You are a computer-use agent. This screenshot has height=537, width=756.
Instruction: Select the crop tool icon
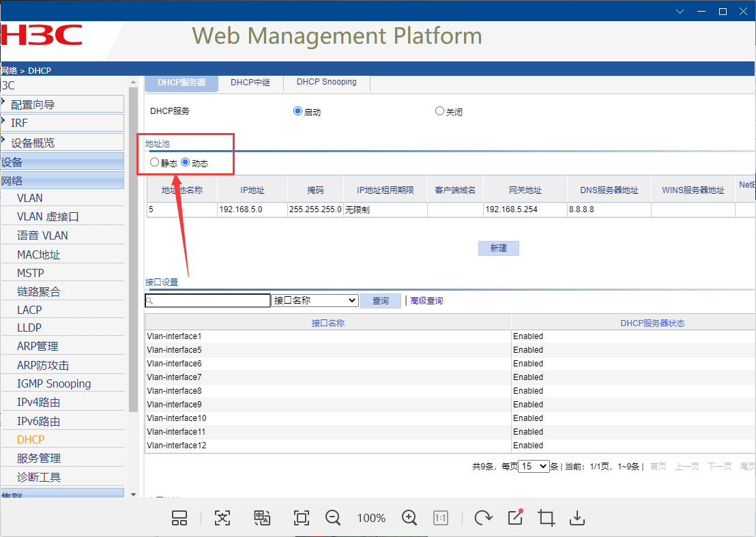(x=547, y=518)
